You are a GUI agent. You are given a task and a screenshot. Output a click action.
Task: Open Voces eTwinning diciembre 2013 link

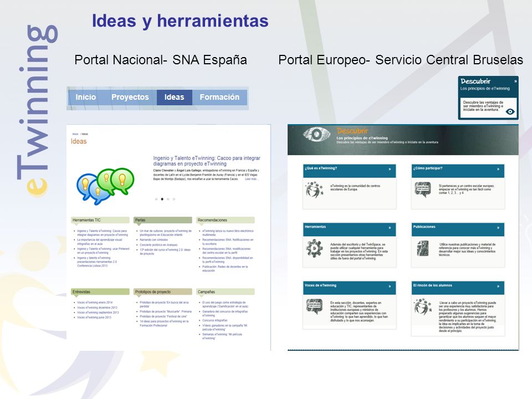point(97,308)
